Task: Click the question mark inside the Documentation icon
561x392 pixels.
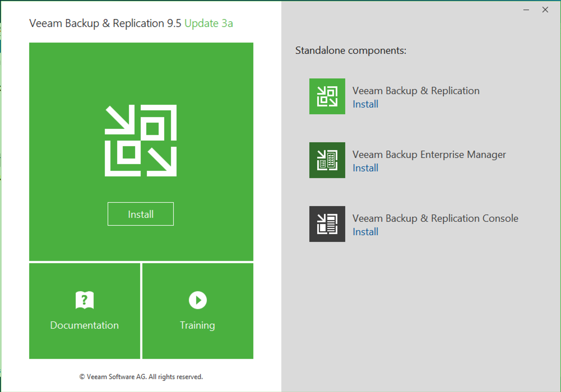Action: click(x=85, y=298)
